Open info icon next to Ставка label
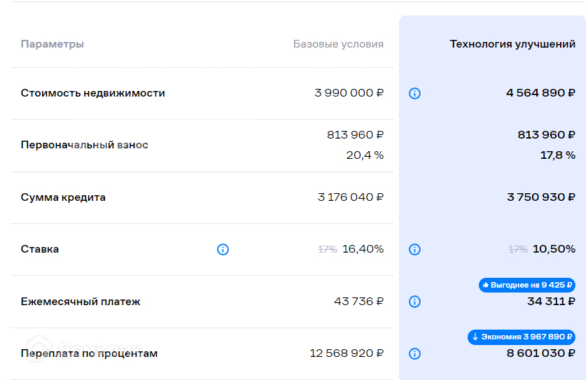The image size is (588, 380). pos(223,249)
